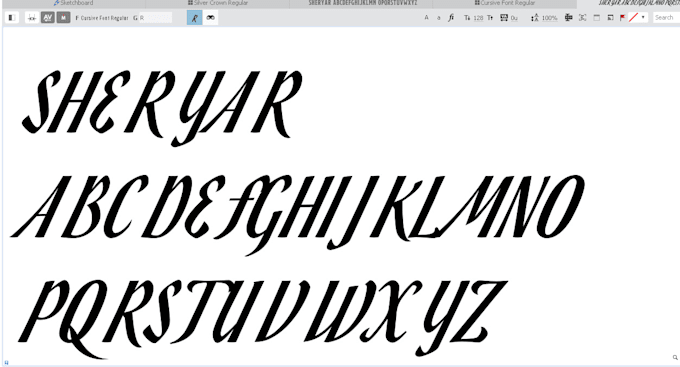Select the active cursive text tab

click(x=628, y=3)
